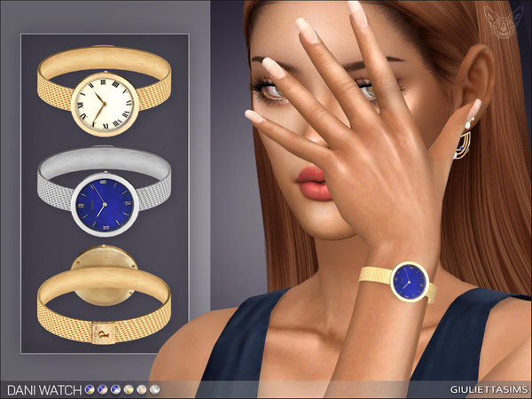The width and height of the screenshot is (532, 399).
Task: Select the fourth gold and cream swatch
Action: (129, 389)
